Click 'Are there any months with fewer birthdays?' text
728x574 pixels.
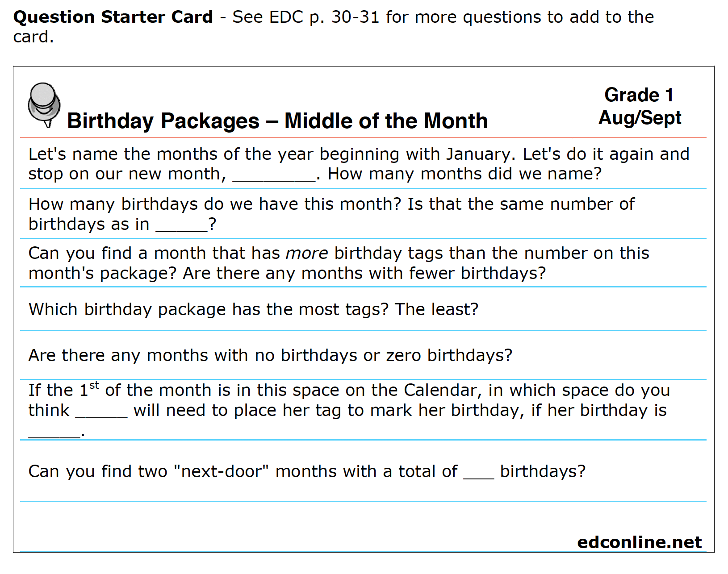coord(364,273)
